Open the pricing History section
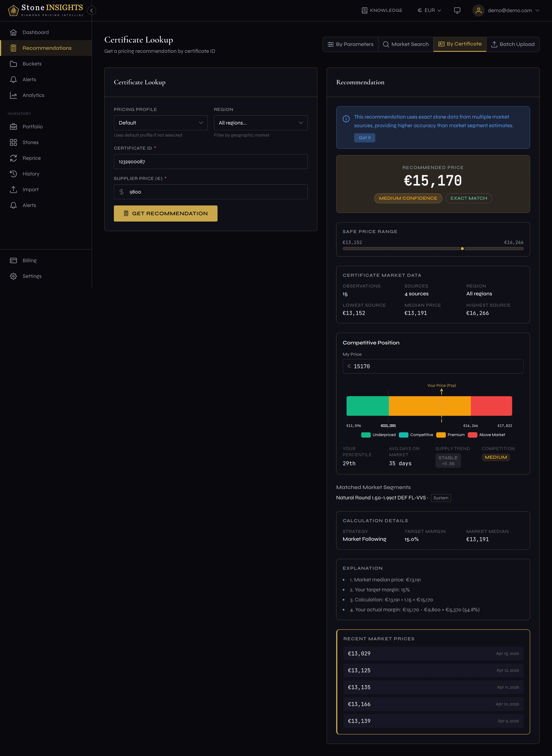The width and height of the screenshot is (552, 756). point(31,173)
